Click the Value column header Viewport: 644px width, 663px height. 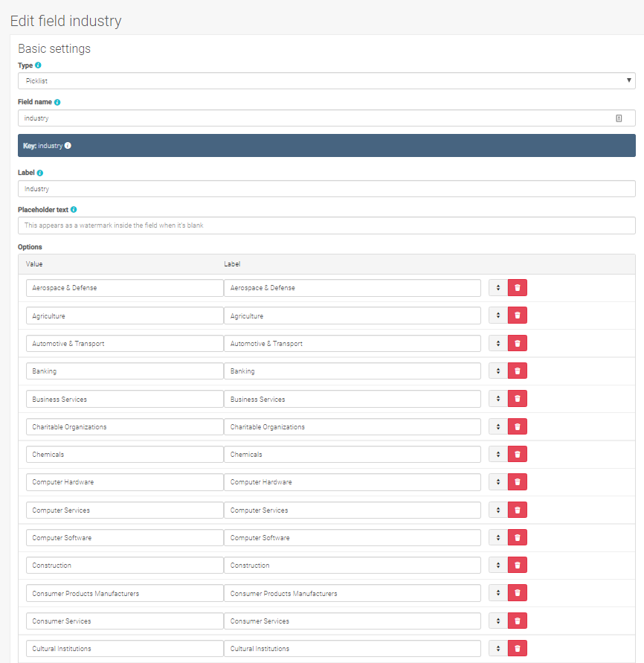[x=34, y=264]
